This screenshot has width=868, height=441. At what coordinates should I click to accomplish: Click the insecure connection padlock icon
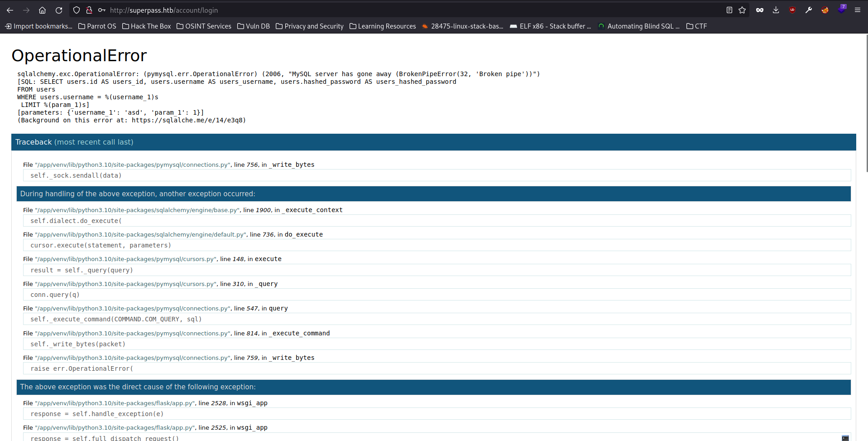click(x=89, y=10)
